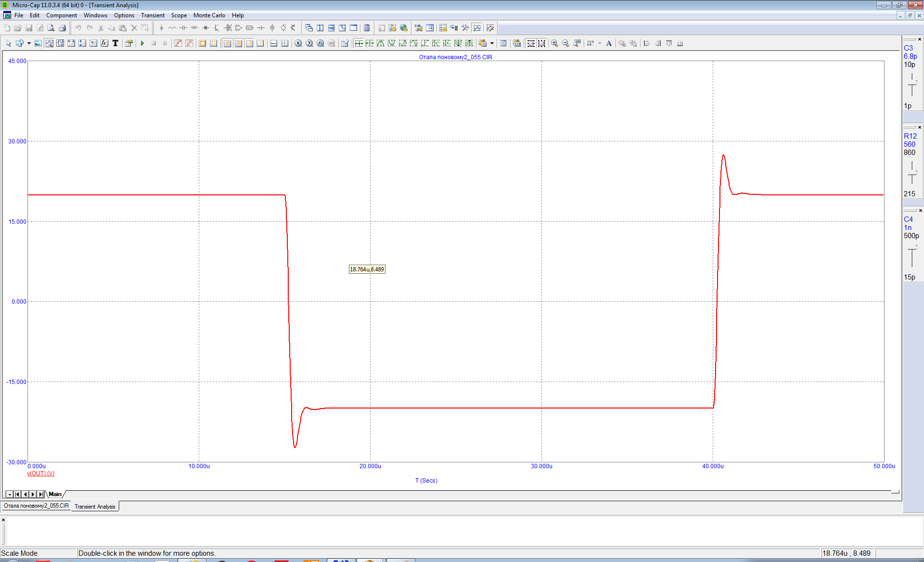Expand the clipboard paste dropdown arrow

coord(492,43)
